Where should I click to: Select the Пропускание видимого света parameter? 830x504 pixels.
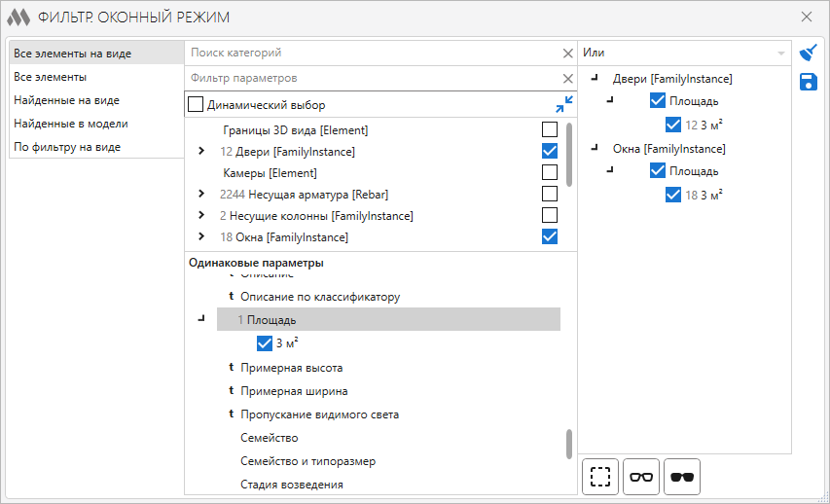(319, 414)
